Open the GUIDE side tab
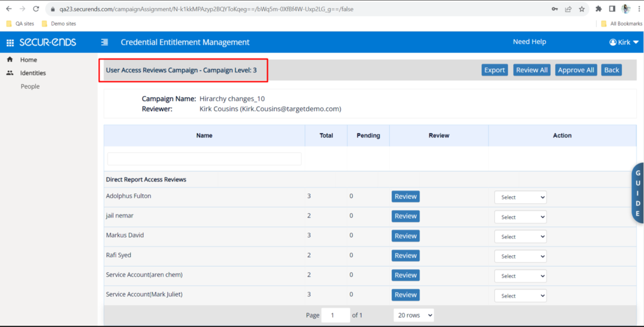 click(638, 193)
